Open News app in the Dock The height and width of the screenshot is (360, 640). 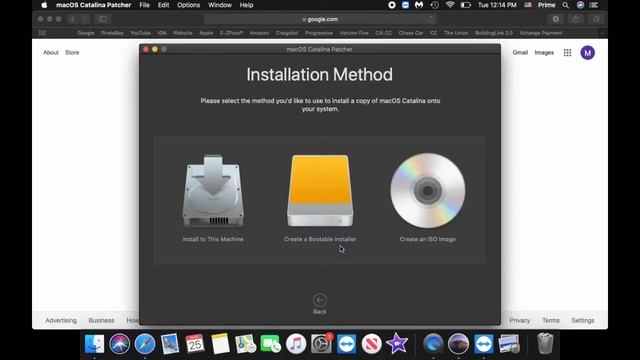pyautogui.click(x=371, y=344)
